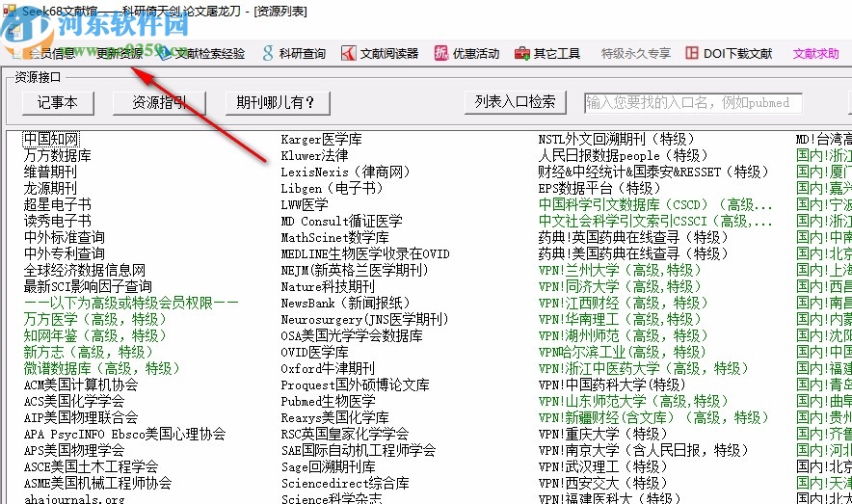Select 中外标准查询 entry
Viewport: 852px width, 504px height.
[65, 237]
